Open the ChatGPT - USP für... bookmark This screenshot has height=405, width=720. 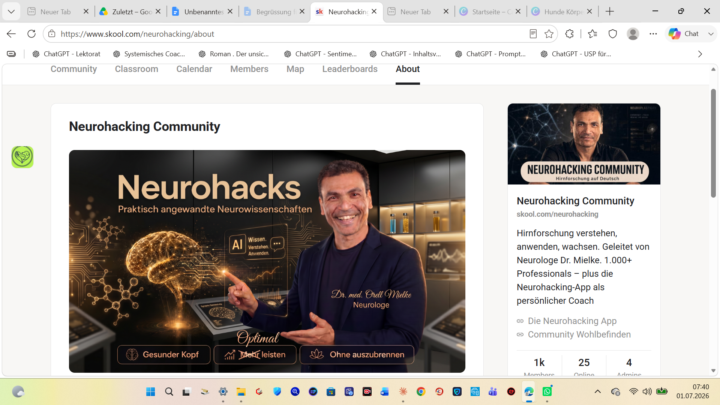point(576,54)
